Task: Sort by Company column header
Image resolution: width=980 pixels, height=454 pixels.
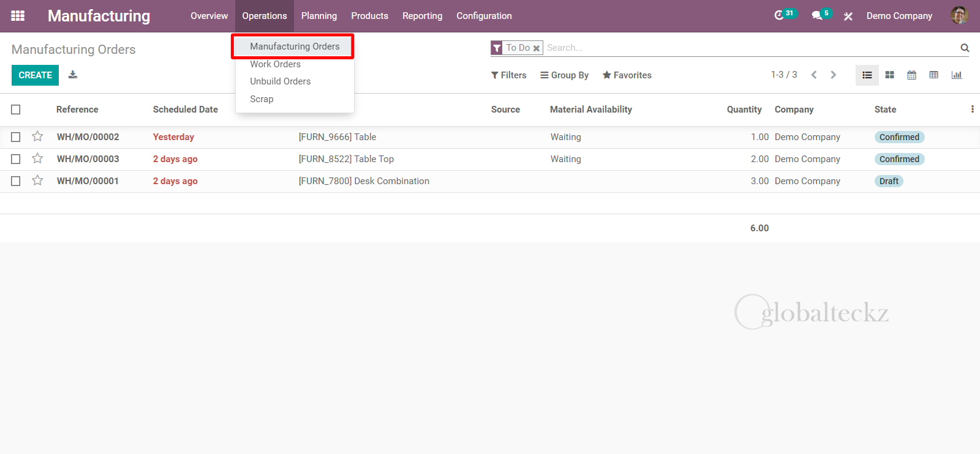Action: (x=794, y=110)
